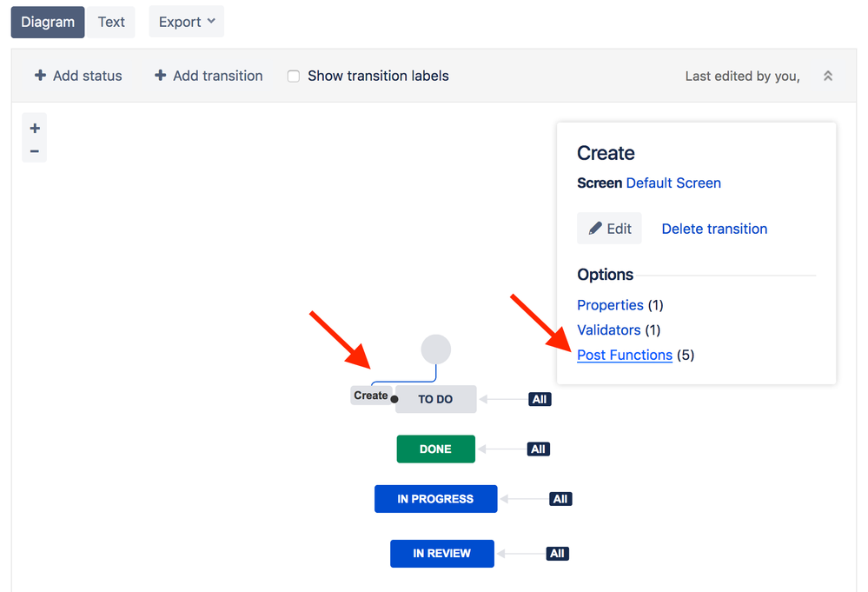This screenshot has width=868, height=592.
Task: Click the Last edited by you text
Action: [x=742, y=76]
